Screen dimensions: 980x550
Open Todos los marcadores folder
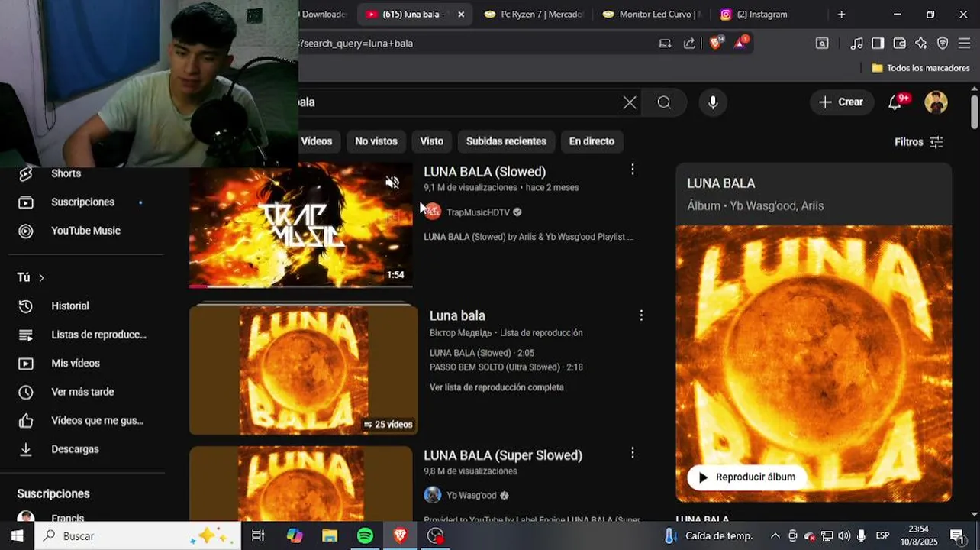921,68
